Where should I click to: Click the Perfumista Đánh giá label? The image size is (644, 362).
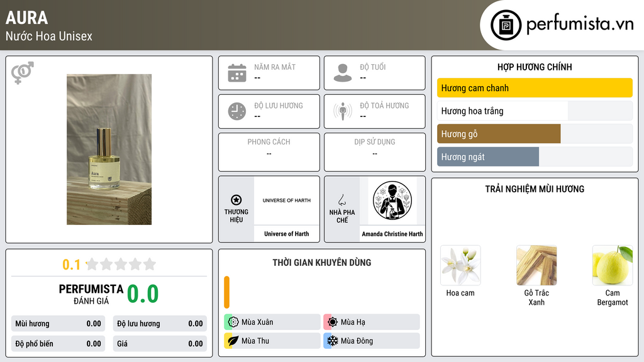point(91,294)
